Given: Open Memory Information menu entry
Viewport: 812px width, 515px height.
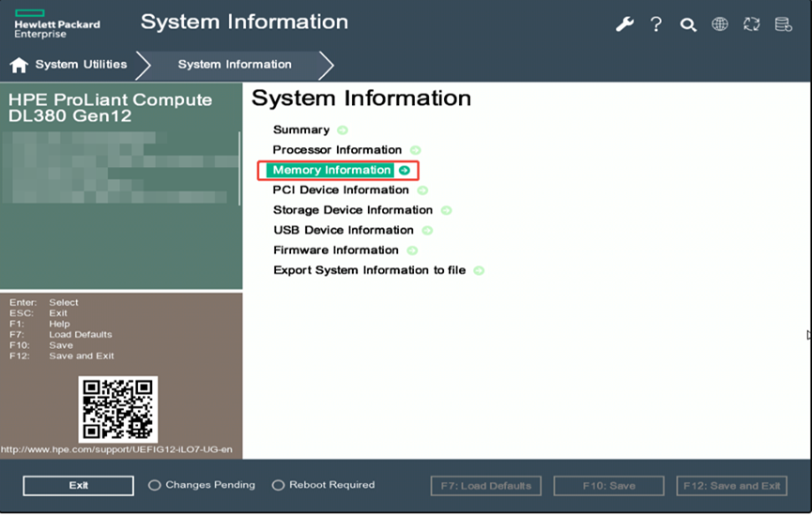Looking at the screenshot, I should click(331, 170).
